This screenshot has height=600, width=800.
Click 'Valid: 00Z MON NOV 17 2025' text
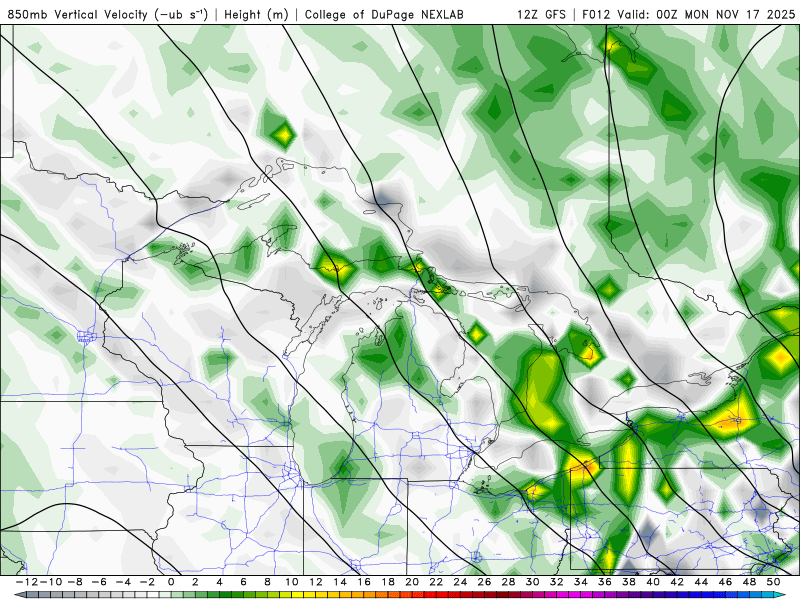pyautogui.click(x=706, y=14)
